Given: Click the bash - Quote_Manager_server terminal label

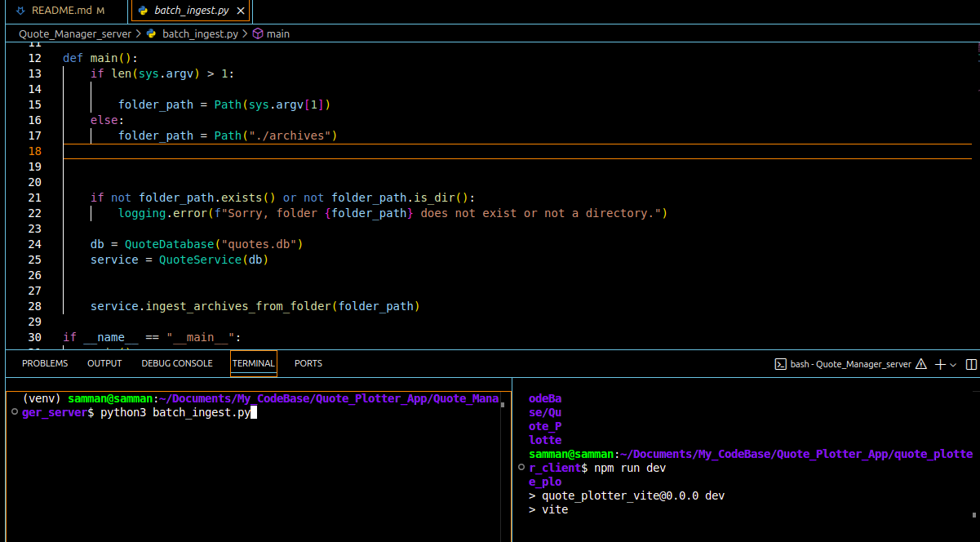Looking at the screenshot, I should [850, 364].
